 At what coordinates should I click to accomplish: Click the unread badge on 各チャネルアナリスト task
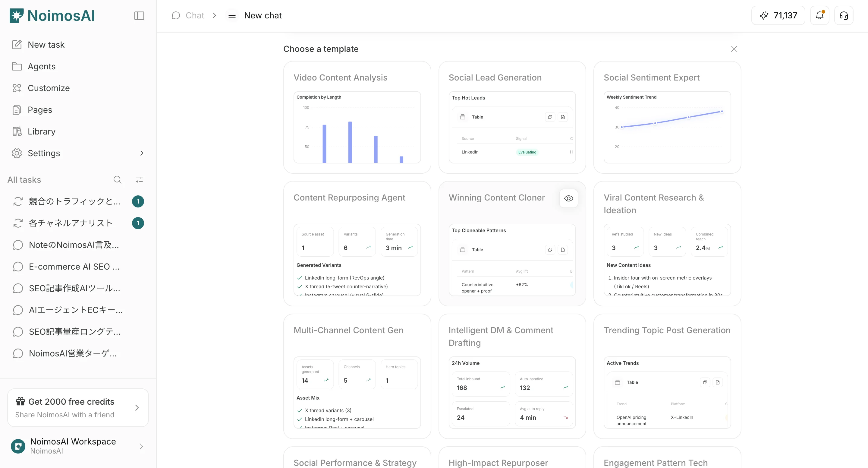click(x=138, y=223)
